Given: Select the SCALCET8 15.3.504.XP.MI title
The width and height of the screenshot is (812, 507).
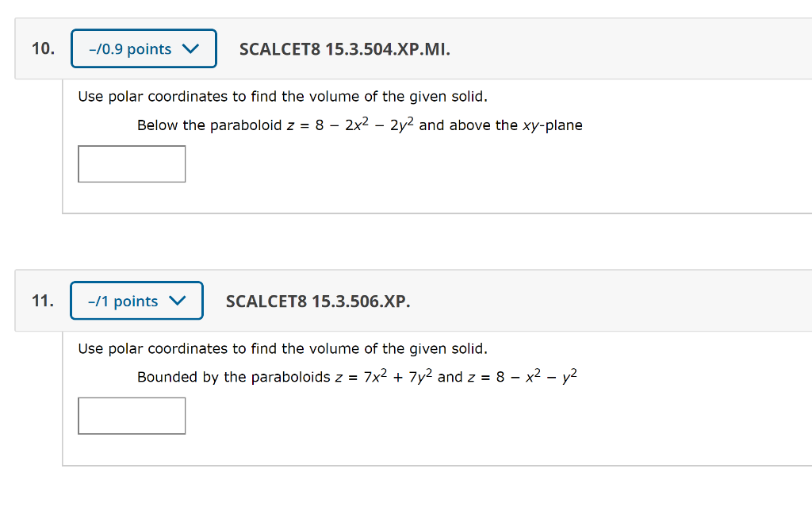Looking at the screenshot, I should (x=345, y=48).
